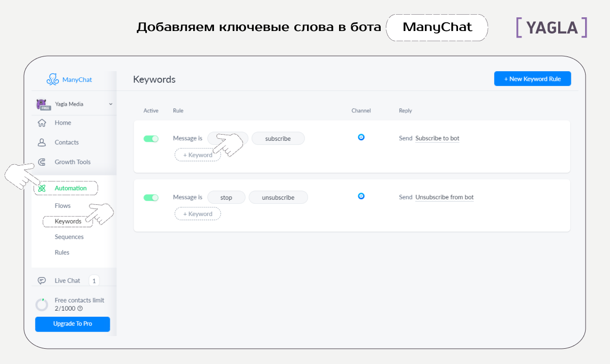Click the 'Message is' condition in stop rule
Screen dimensions: 610x364
pos(188,197)
